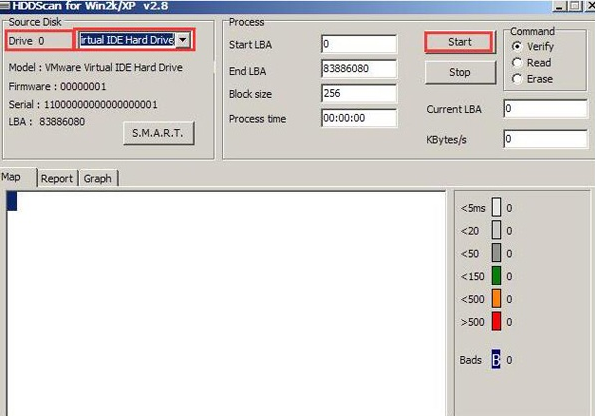The height and width of the screenshot is (416, 595).
Task: Click the HDDScan title bar app icon
Action: coord(5,5)
